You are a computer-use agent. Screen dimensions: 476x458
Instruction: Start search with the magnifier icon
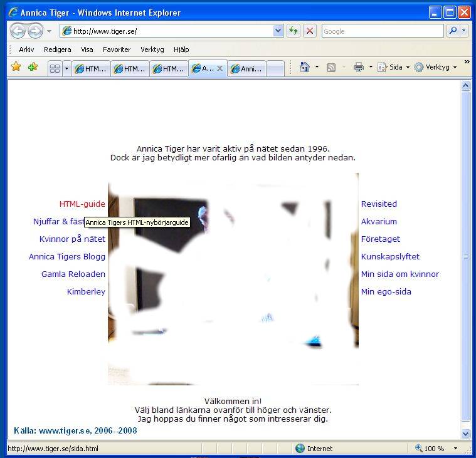pos(453,31)
